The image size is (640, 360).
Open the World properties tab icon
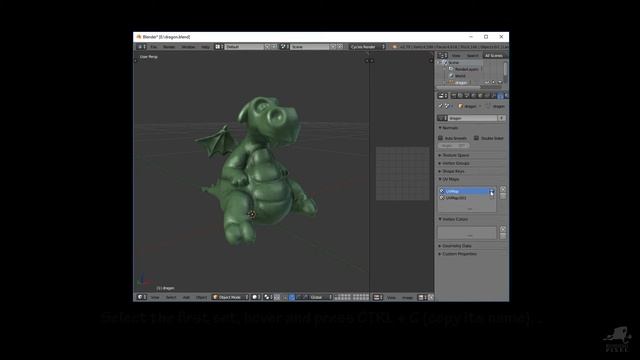point(474,96)
